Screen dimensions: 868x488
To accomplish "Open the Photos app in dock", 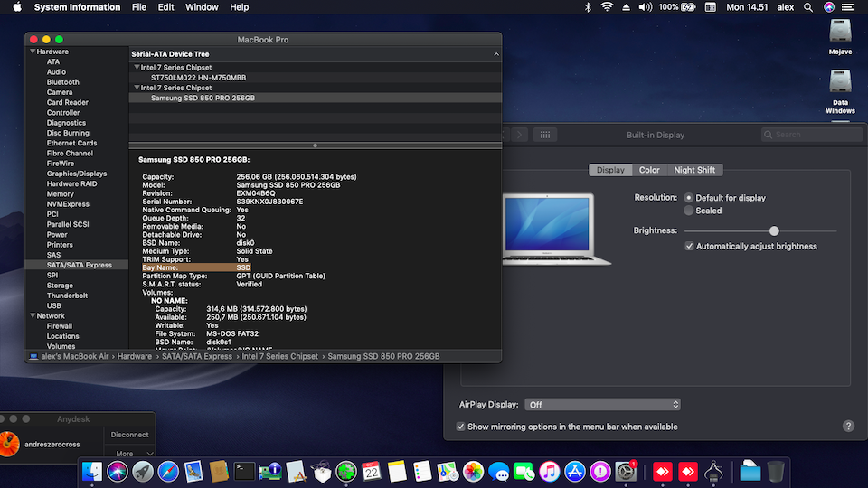I will [473, 471].
